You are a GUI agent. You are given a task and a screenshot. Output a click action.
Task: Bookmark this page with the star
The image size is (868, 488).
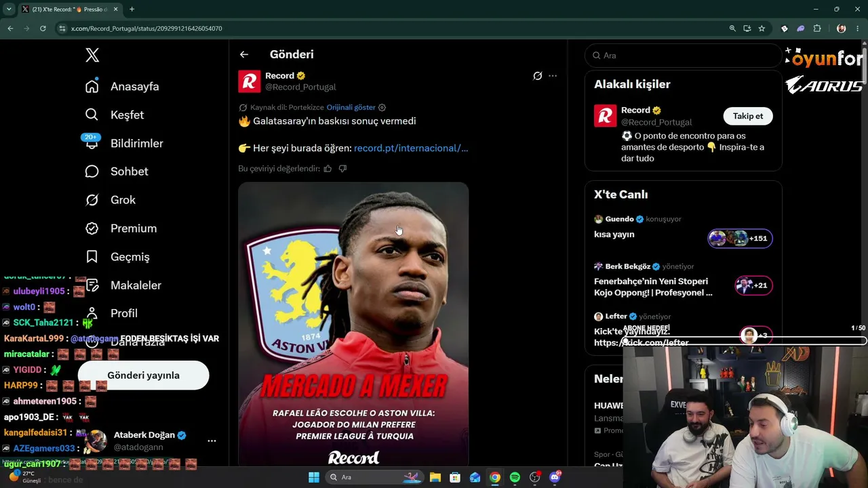coord(762,28)
